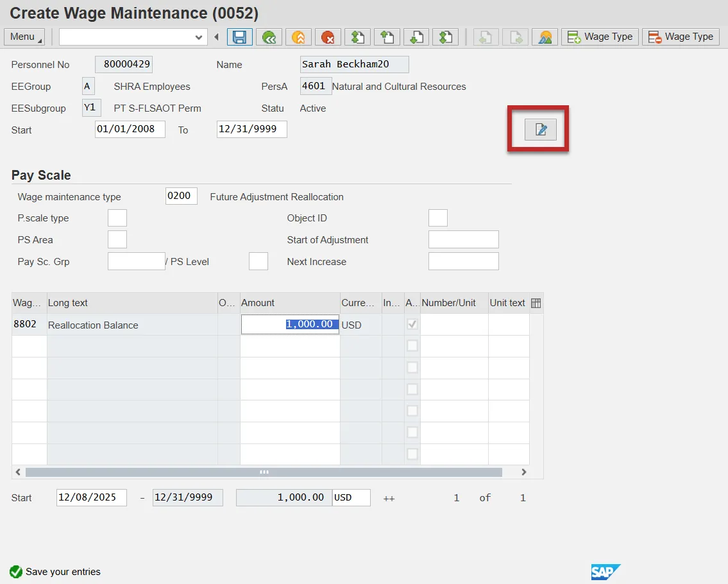Toggle the checkbox in Reallocation Balance row
The image size is (728, 584).
pos(412,325)
